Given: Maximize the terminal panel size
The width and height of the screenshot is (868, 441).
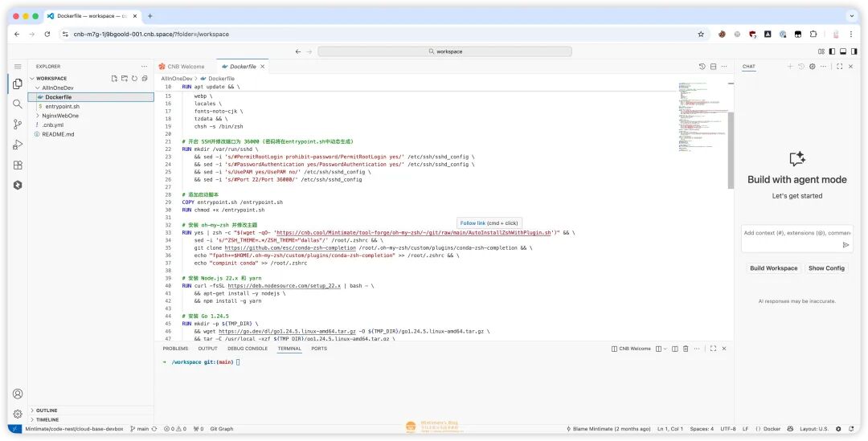Looking at the screenshot, I should 713,349.
